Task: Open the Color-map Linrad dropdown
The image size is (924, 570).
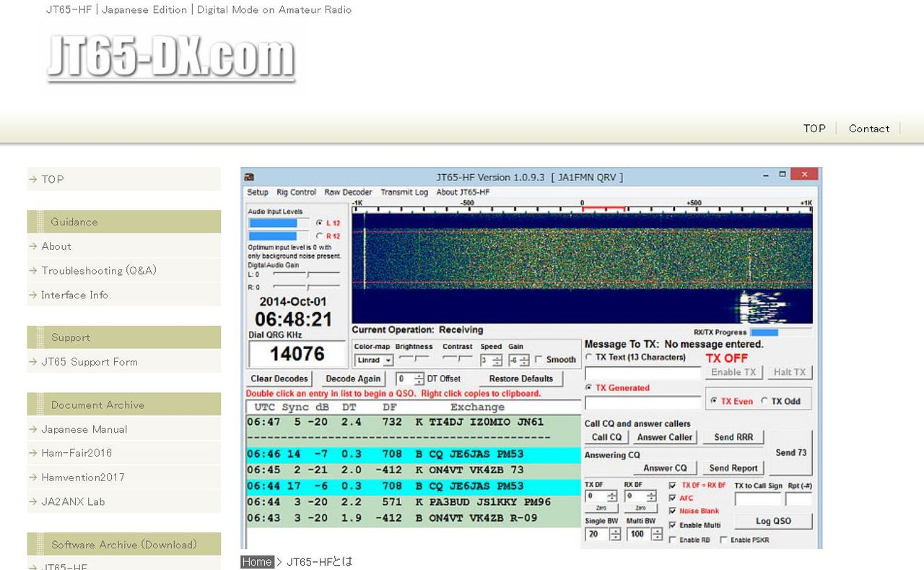Action: coord(374,360)
